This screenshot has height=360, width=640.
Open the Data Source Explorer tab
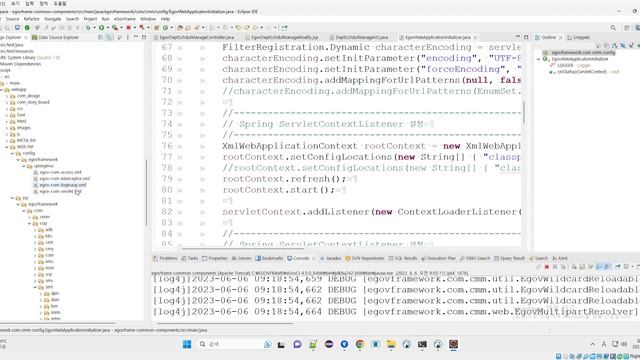pos(56,37)
